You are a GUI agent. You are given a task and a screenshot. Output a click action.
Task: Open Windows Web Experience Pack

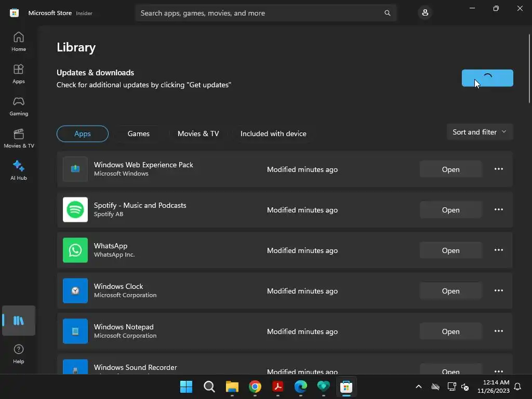pos(450,169)
